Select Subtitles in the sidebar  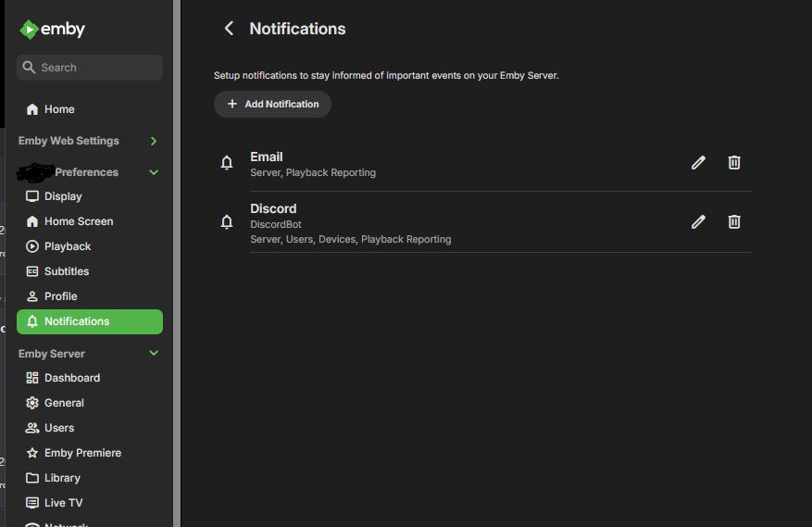(x=67, y=271)
